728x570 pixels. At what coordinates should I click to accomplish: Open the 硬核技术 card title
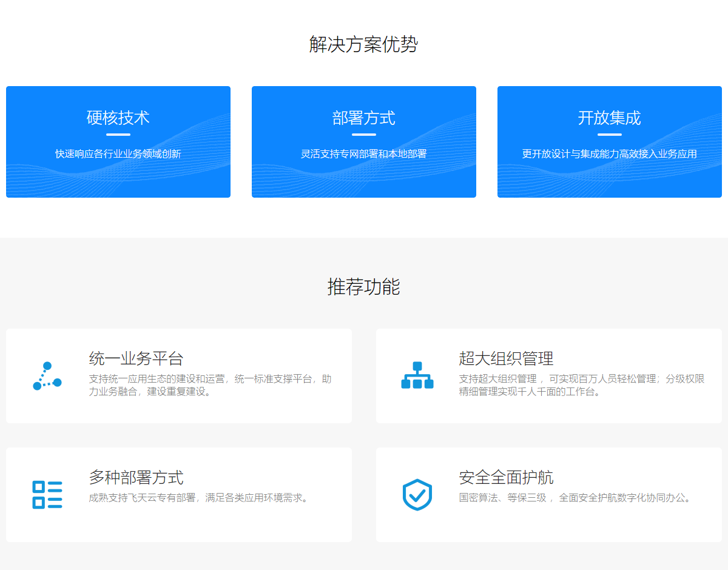point(118,118)
